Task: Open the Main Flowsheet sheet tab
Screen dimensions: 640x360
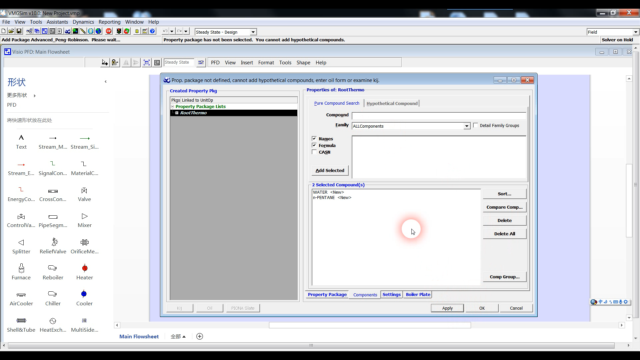Action: tap(139, 336)
